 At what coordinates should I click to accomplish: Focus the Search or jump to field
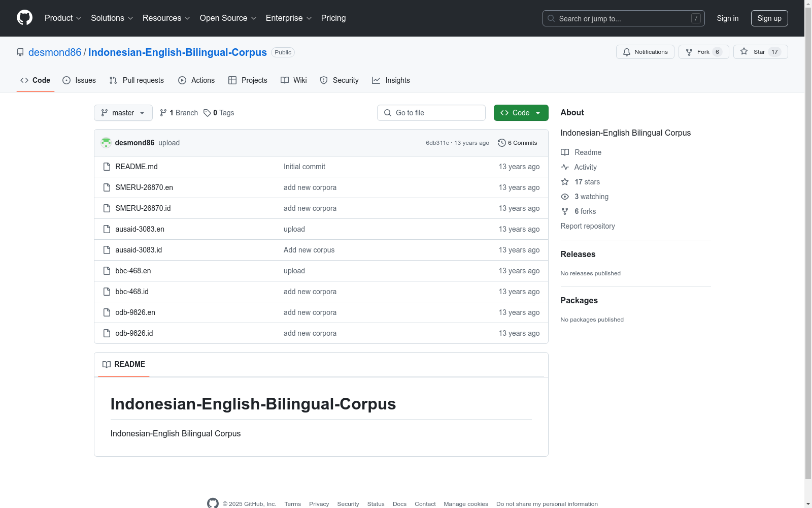(624, 18)
